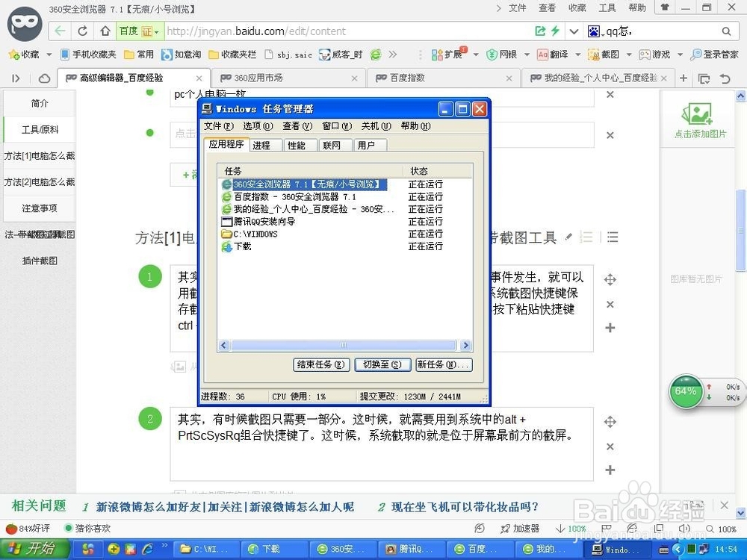
Task: Expand the 截图 dropdown arrow
Action: pyautogui.click(x=629, y=55)
